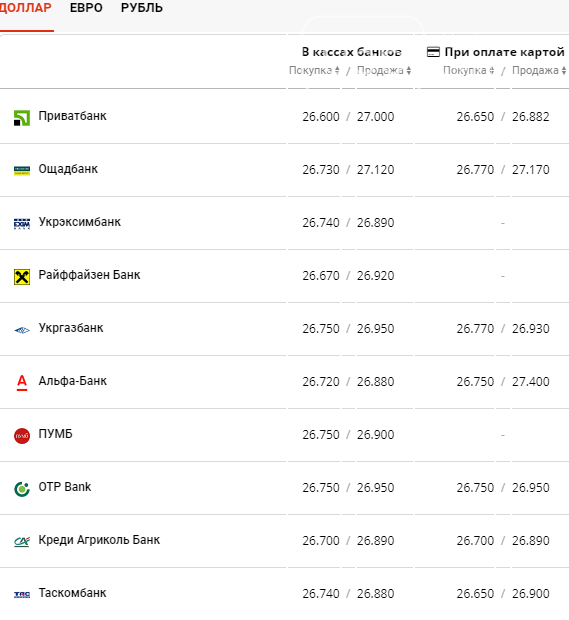Click the ПУМБ red circle logo

(22, 436)
